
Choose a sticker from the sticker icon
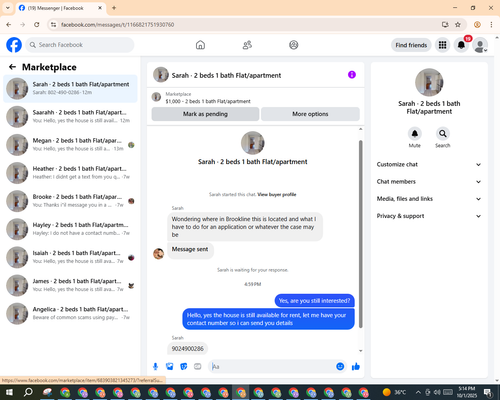click(184, 367)
